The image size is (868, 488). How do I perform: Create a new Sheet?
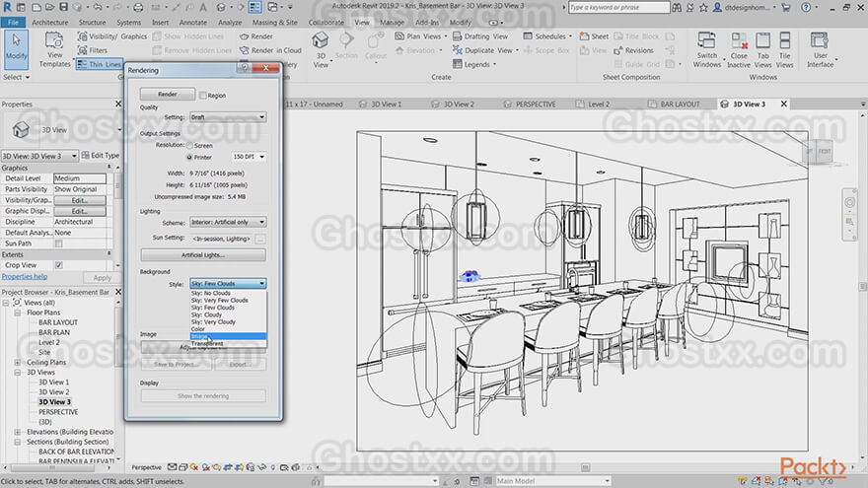pos(594,36)
